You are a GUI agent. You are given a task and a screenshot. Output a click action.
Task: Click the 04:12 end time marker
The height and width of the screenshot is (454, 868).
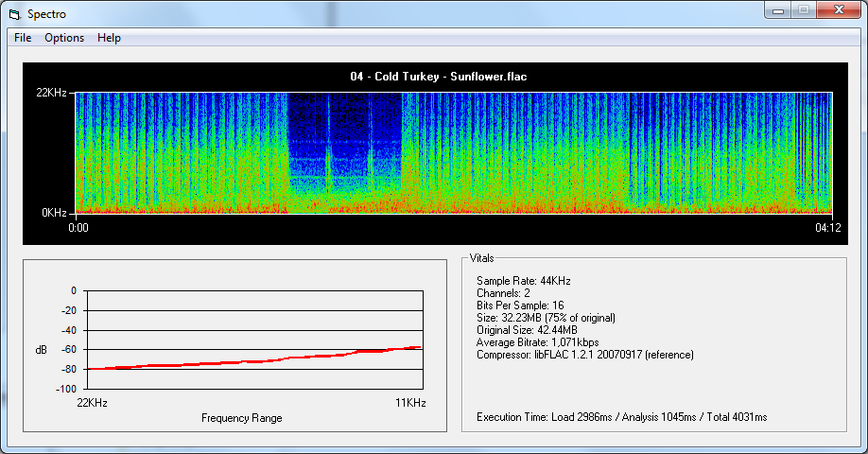tap(827, 228)
